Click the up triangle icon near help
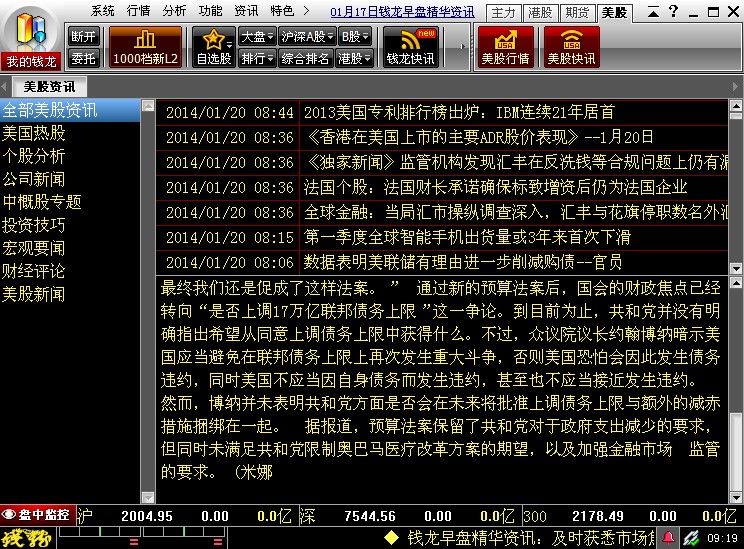The height and width of the screenshot is (549, 744). point(653,12)
